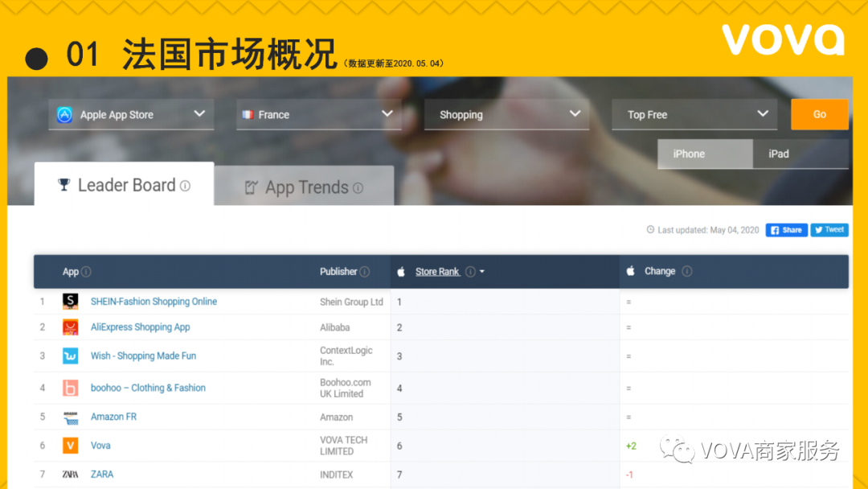This screenshot has width=868, height=489.
Task: Switch to the Leader Board tab
Action: tap(124, 184)
